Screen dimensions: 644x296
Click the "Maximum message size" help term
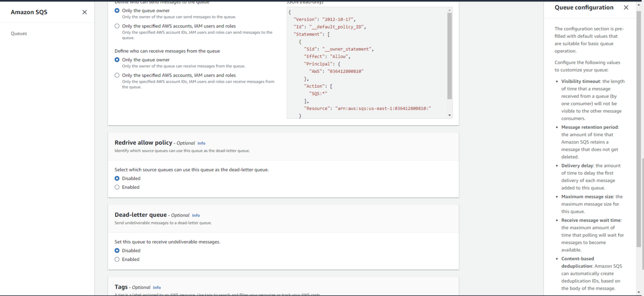[x=588, y=197]
